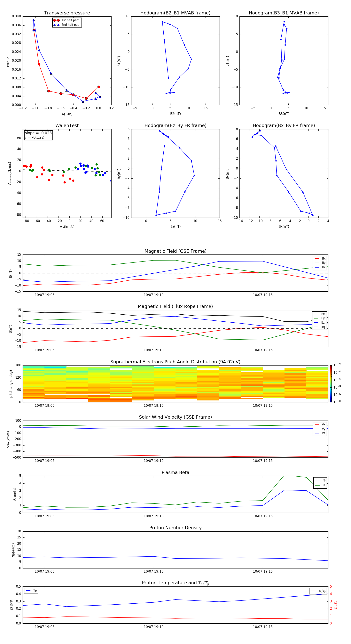Screen dimensions: 351x644
Task: Select the Vy legend entry
Action: tap(320, 429)
